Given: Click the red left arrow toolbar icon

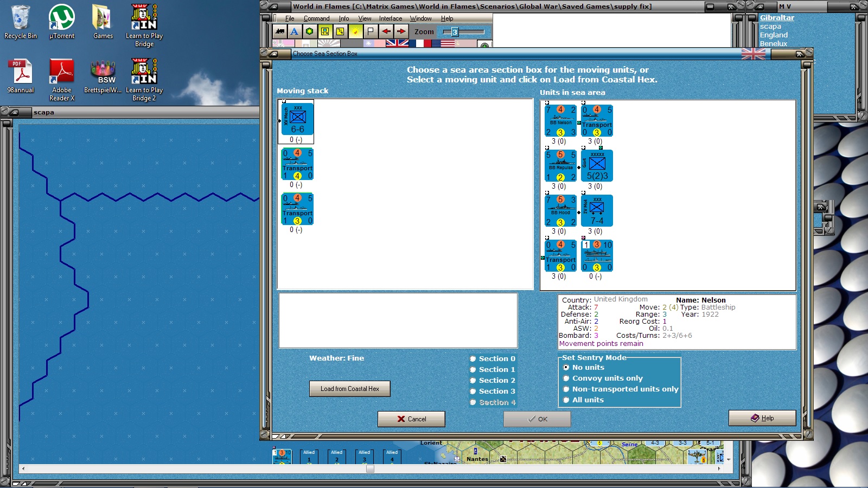Looking at the screenshot, I should click(x=386, y=31).
